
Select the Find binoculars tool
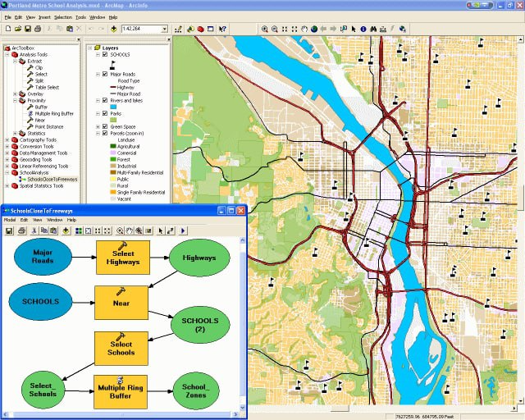point(373,30)
